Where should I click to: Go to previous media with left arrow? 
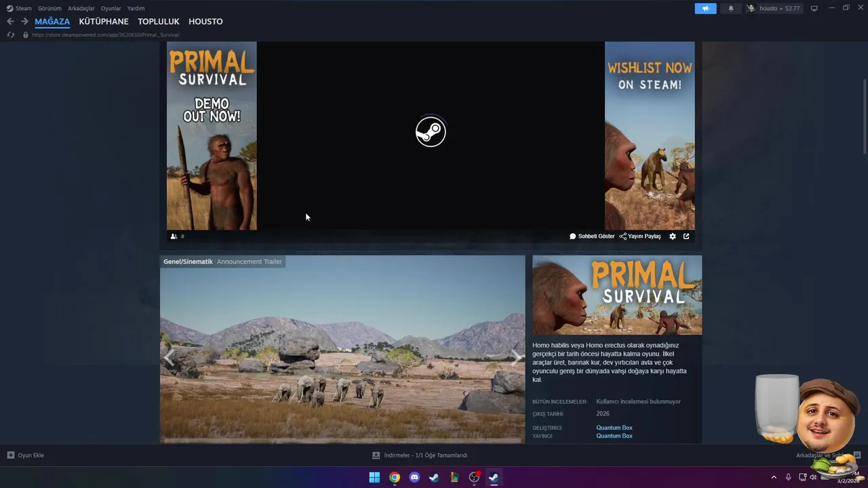point(169,357)
